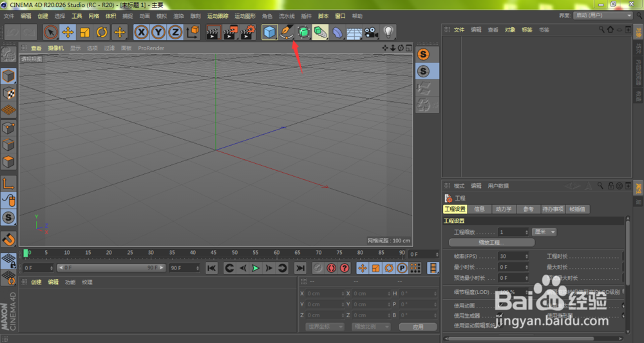Open the Cube primitive object icon
Screen dimensions: 644x343
point(269,32)
